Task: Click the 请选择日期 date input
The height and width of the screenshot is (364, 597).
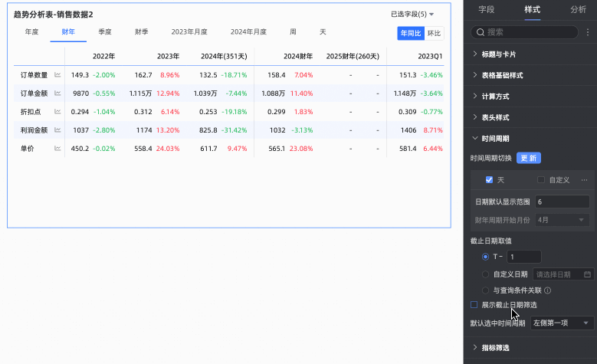Action: [563, 274]
